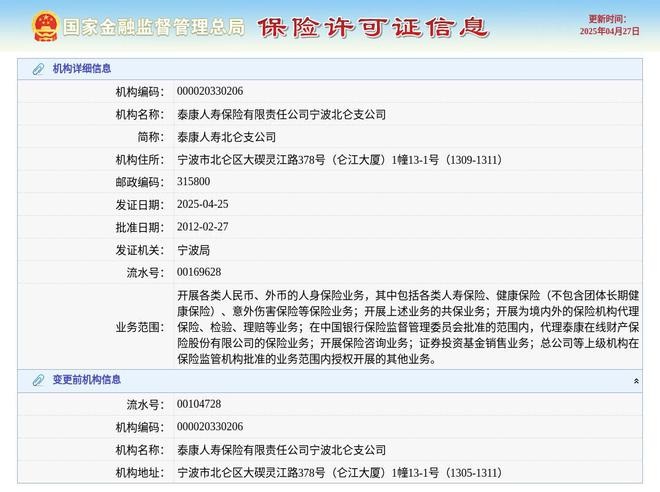Click the 邮政编码 field label
Image resolution: width=660 pixels, height=492 pixels.
click(140, 182)
